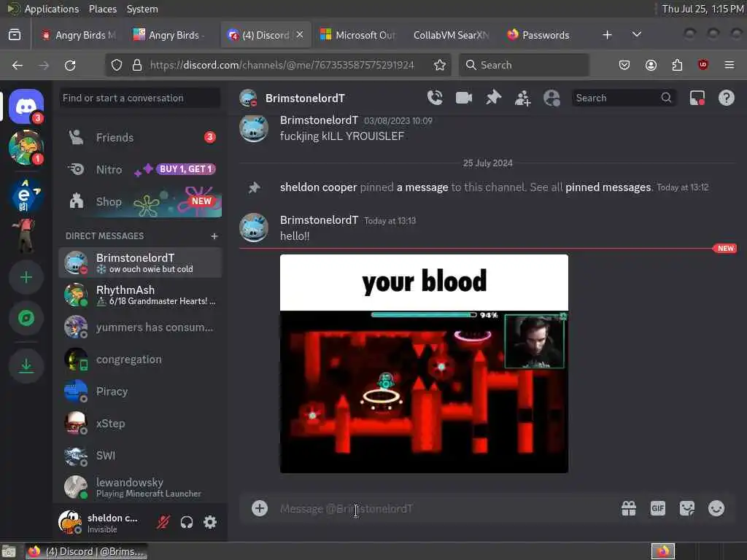Open pinned messages pin icon

[x=493, y=98]
